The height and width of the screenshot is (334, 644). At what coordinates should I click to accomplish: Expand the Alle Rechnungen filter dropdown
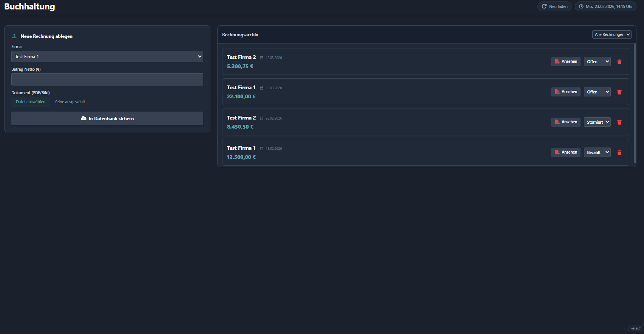point(612,34)
